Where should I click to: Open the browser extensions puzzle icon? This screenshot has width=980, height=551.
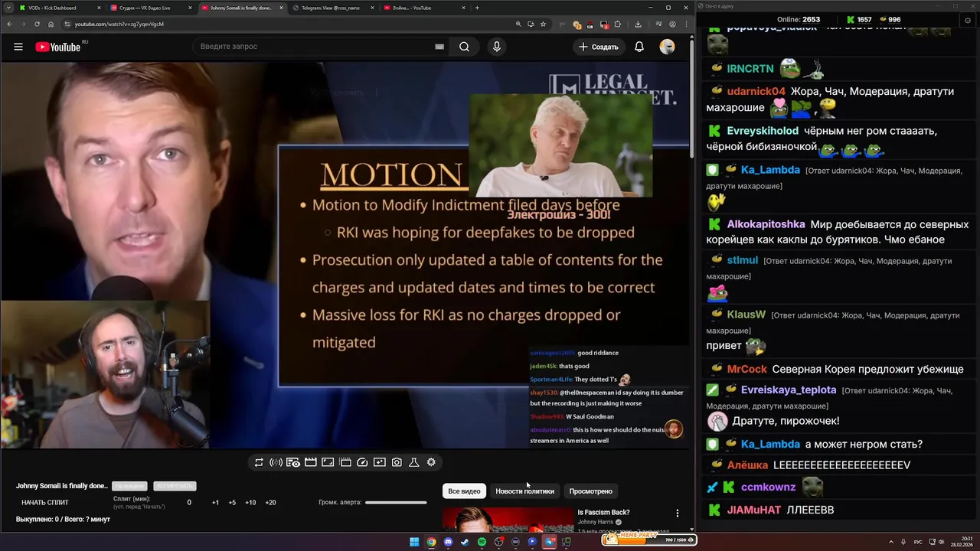point(618,24)
